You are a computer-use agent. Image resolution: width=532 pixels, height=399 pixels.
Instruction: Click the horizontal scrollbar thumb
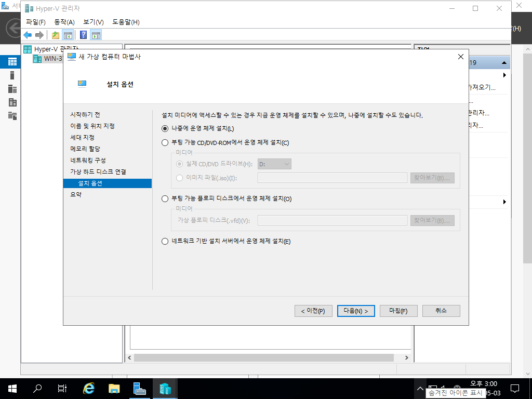click(x=263, y=357)
